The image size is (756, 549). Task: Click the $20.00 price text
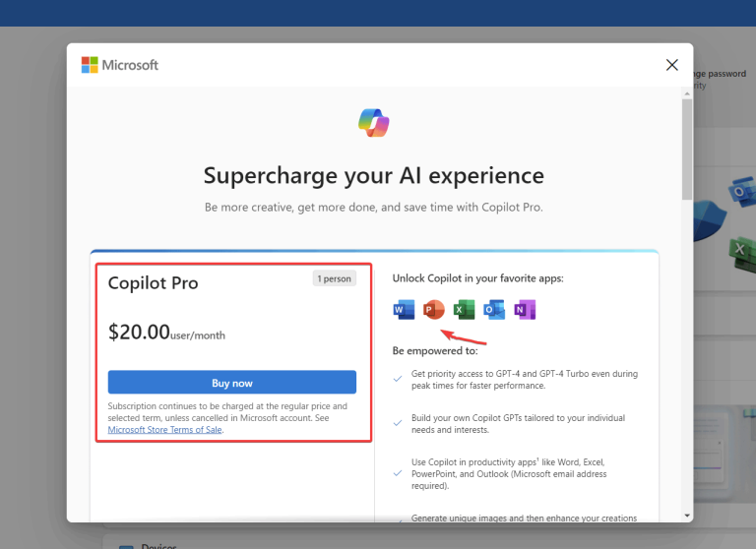tap(139, 332)
